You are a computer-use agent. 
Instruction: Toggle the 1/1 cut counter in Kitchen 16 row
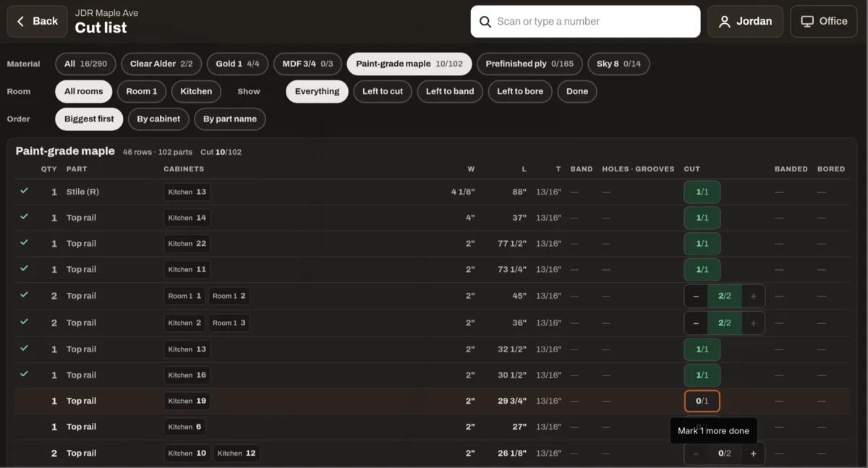click(702, 375)
